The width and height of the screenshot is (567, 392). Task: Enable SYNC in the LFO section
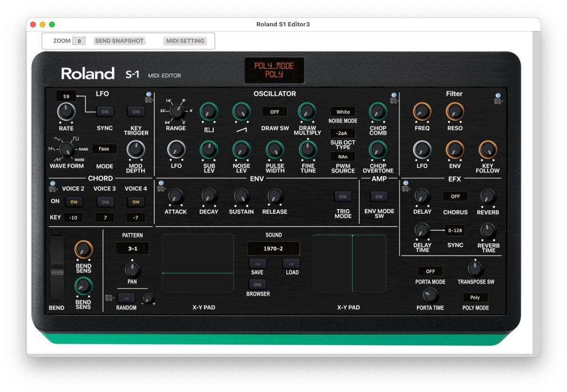tap(104, 111)
